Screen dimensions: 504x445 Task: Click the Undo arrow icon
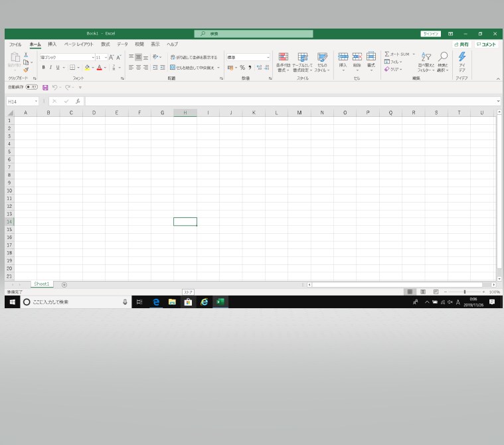click(55, 88)
